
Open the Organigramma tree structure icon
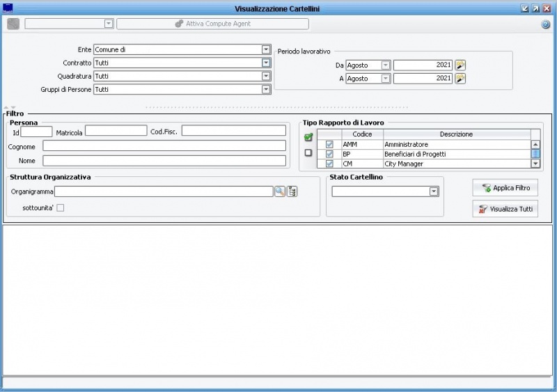pos(292,191)
